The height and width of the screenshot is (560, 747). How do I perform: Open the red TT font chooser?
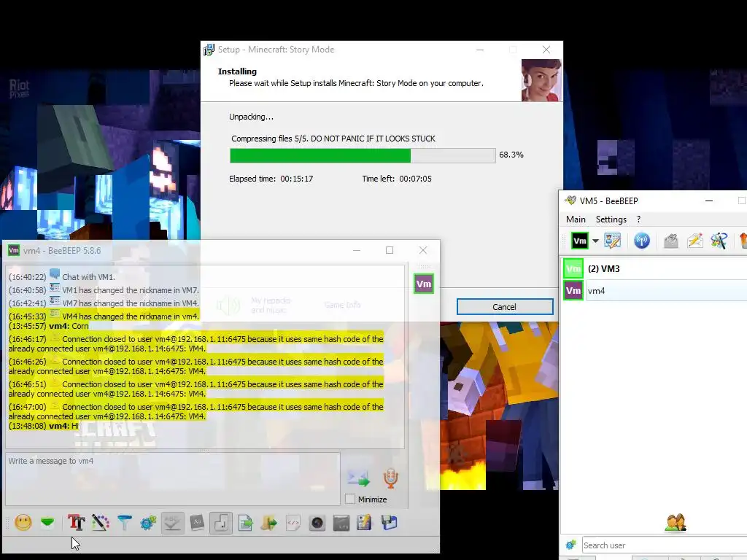(76, 522)
